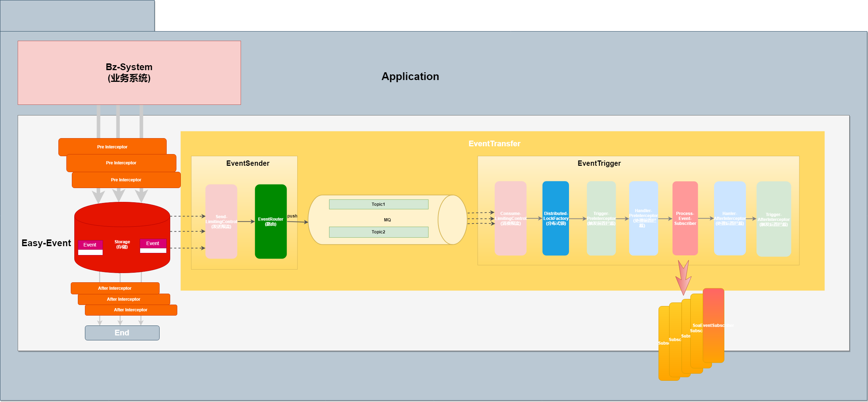This screenshot has height=402, width=868.
Task: Click the SoaEventSubscriber orange-red card
Action: (x=713, y=325)
